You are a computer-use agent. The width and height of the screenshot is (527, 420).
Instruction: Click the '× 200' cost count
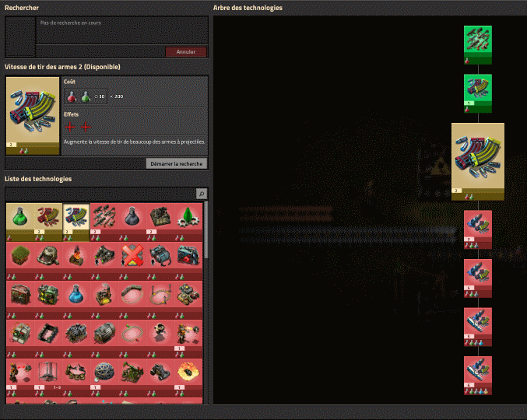point(117,96)
